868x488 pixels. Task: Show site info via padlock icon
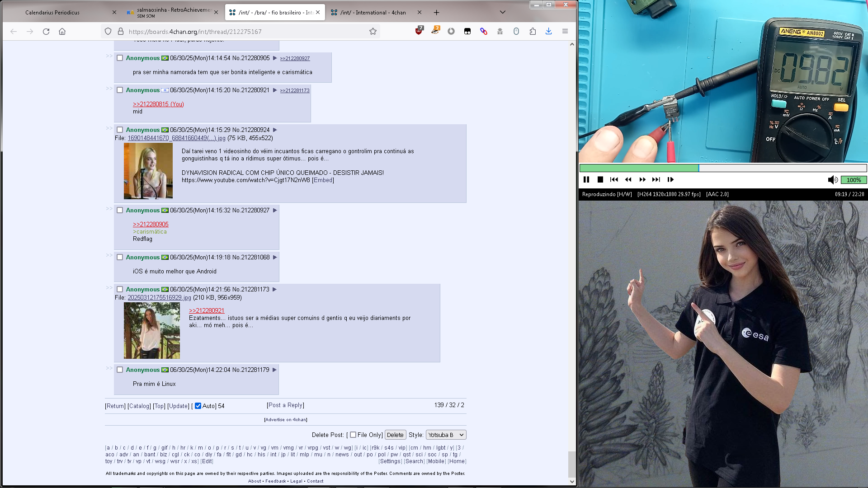(x=121, y=31)
